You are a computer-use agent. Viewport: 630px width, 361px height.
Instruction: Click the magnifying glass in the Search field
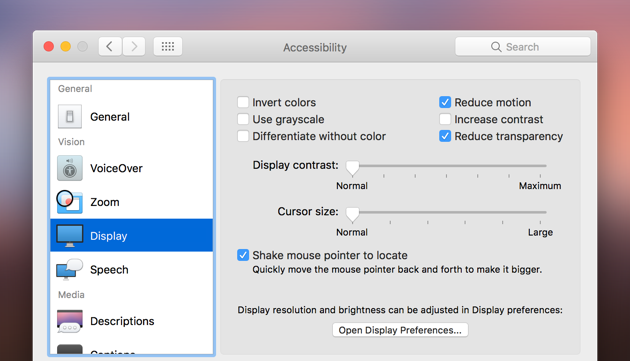[496, 47]
